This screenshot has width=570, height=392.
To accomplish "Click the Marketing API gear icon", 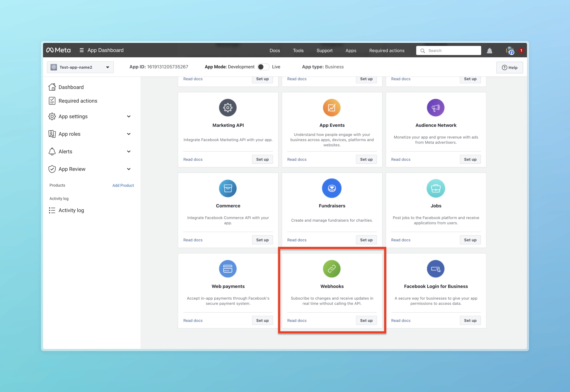I will tap(228, 108).
